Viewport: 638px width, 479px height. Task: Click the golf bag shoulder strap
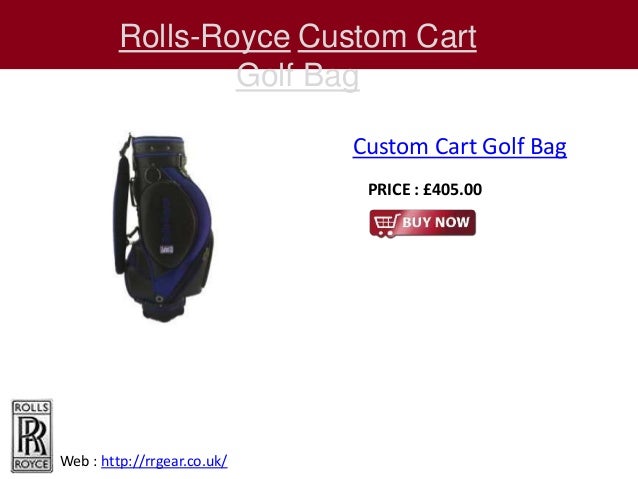(x=121, y=214)
